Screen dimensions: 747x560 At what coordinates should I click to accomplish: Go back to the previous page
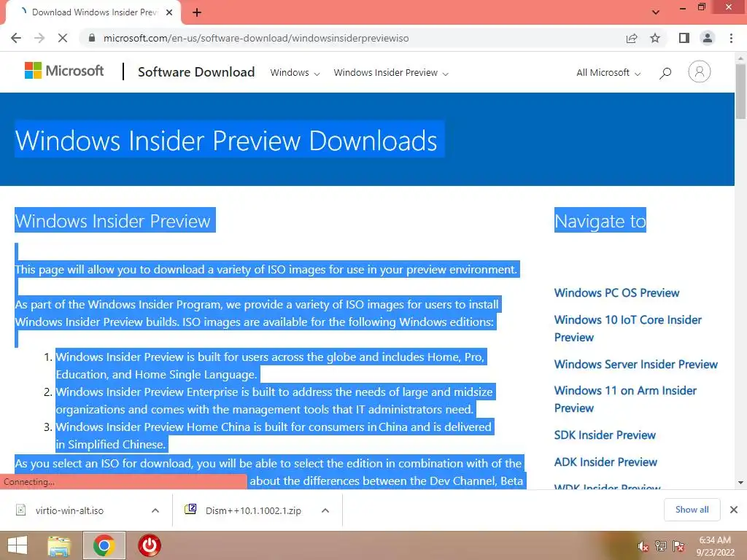coord(16,38)
